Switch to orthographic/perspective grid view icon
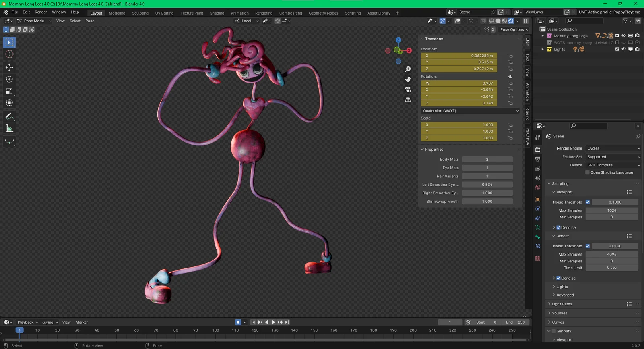Viewport: 644px width, 349px height. [408, 100]
